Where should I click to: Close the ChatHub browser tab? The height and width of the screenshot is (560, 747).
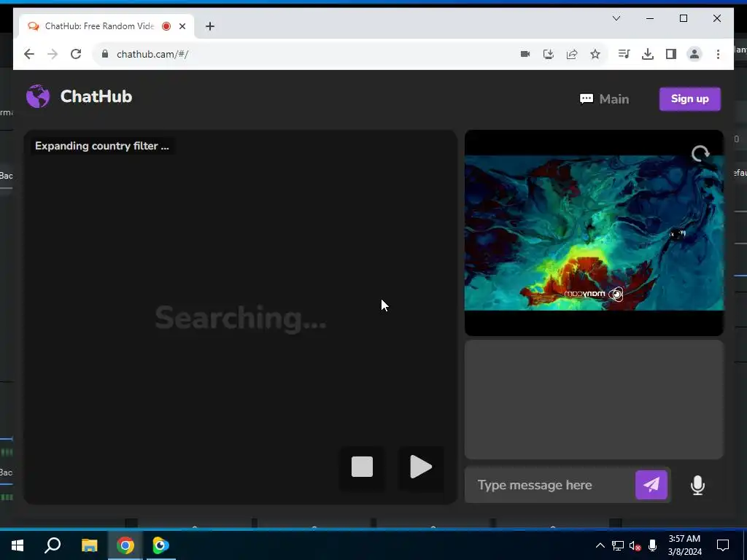point(182,26)
